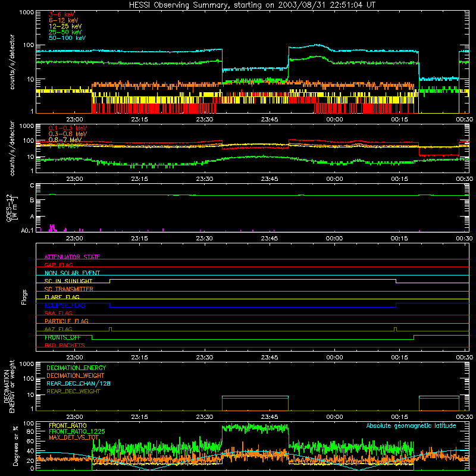The height and width of the screenshot is (476, 476).
Task: Click the GOES-12 axis label
Action: [x=12, y=208]
